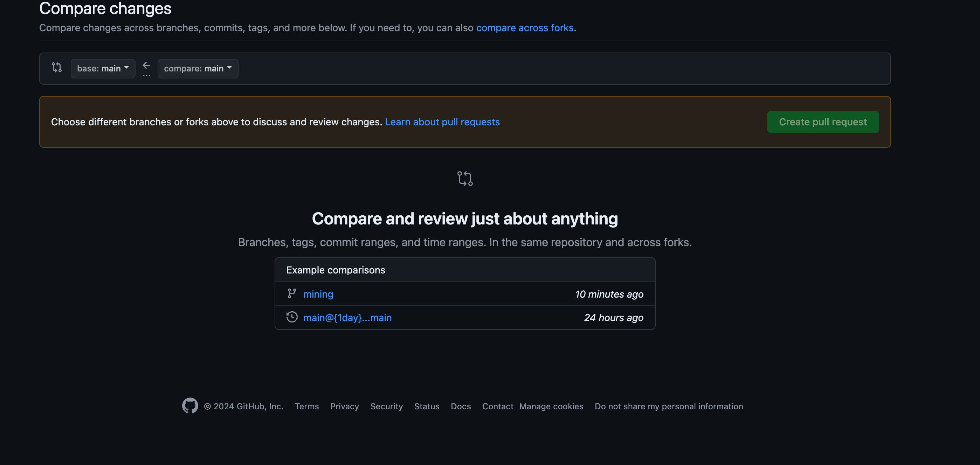This screenshot has height=465, width=980.
Task: Click the branch icon next to mining
Action: [292, 293]
